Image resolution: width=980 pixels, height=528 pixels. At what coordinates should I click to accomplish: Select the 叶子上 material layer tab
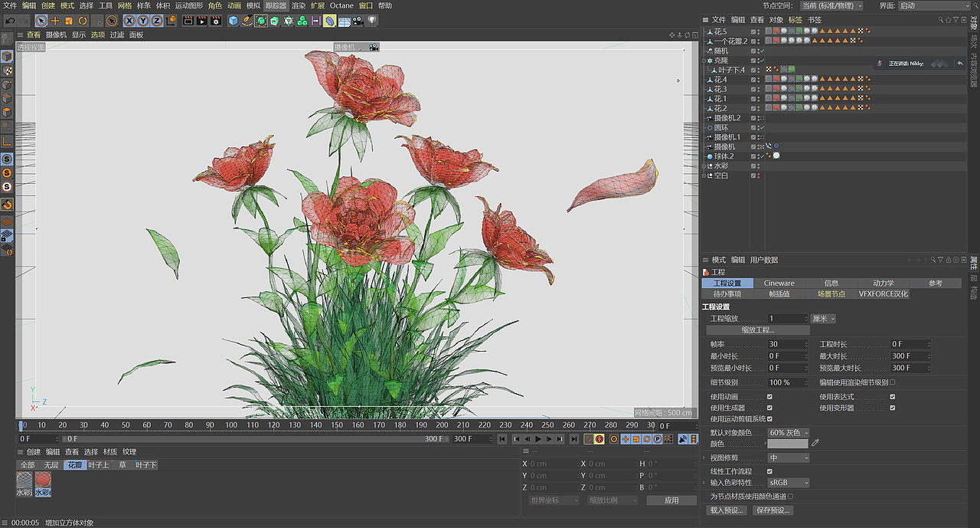(x=99, y=465)
